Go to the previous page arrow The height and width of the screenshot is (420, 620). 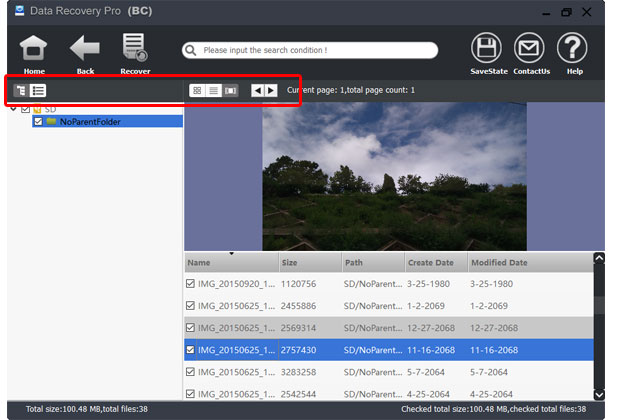[257, 91]
